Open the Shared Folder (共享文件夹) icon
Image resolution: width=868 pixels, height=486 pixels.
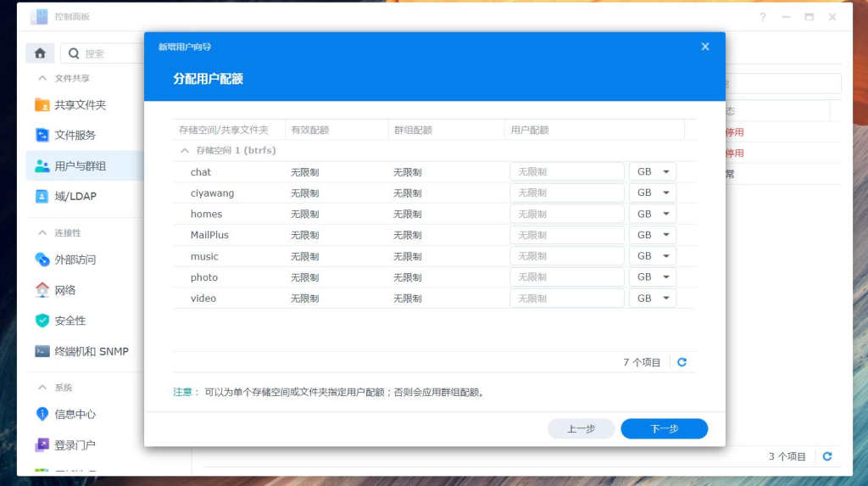pos(42,104)
